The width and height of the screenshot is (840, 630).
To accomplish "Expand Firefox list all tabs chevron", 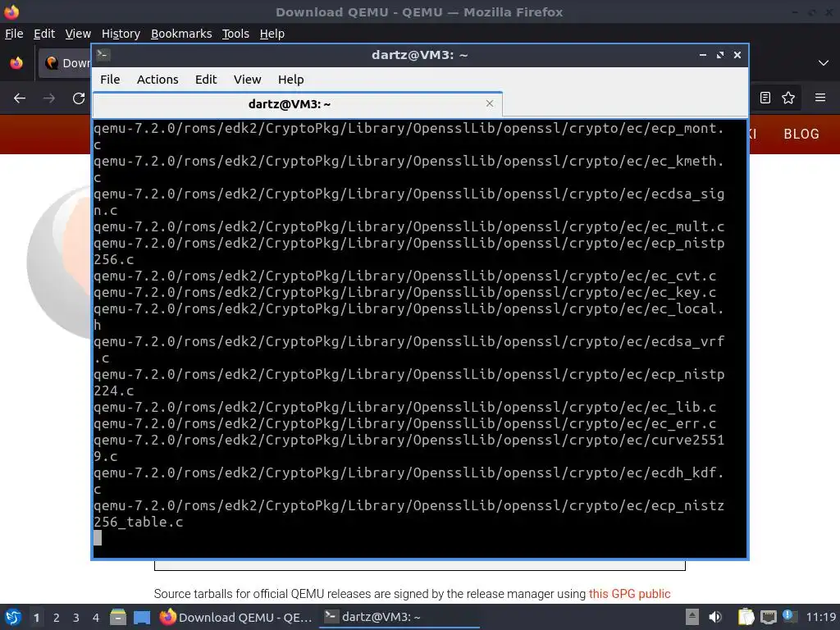I will 824,63.
